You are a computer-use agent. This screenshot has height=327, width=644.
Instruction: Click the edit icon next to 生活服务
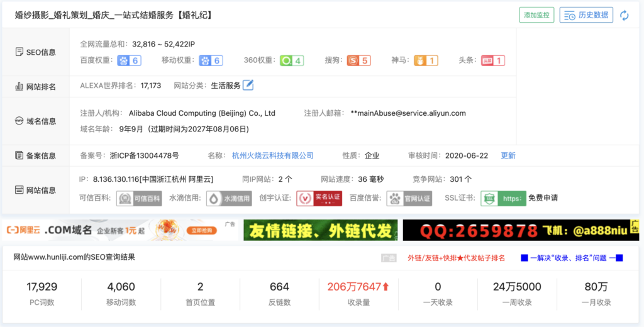248,85
